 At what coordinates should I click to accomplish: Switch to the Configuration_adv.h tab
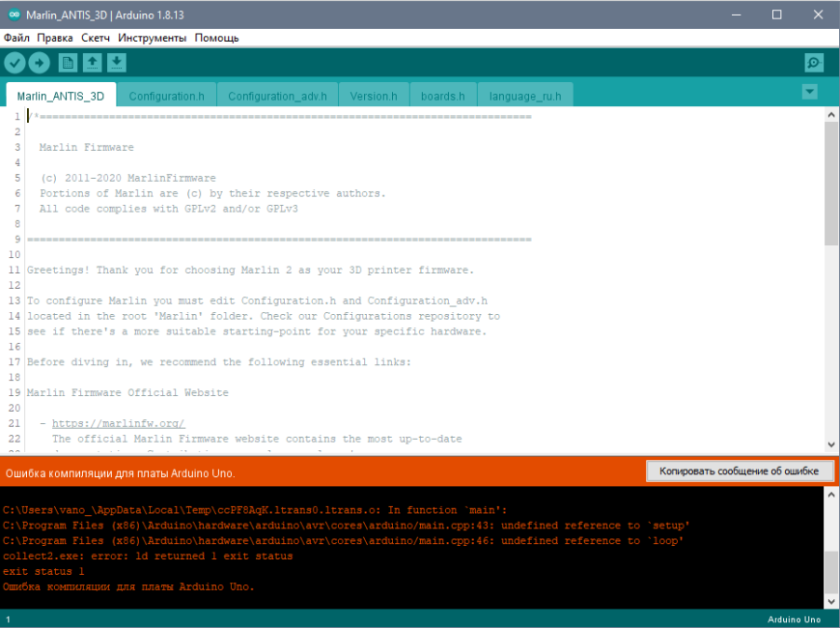[277, 96]
